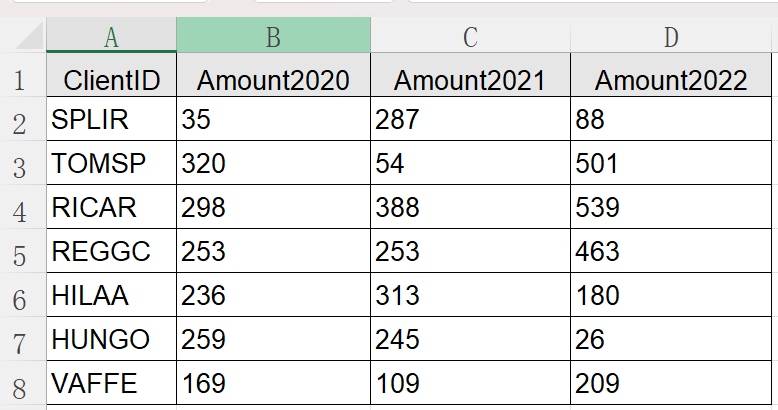Select the cell containing SPLIR
Screen dimensions: 778x410
pos(111,122)
